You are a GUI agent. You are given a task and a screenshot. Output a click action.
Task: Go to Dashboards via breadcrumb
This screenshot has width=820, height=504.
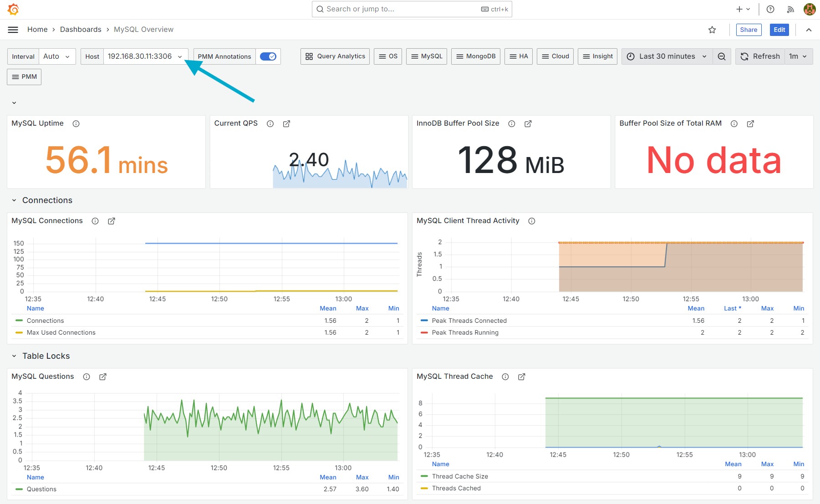click(81, 29)
